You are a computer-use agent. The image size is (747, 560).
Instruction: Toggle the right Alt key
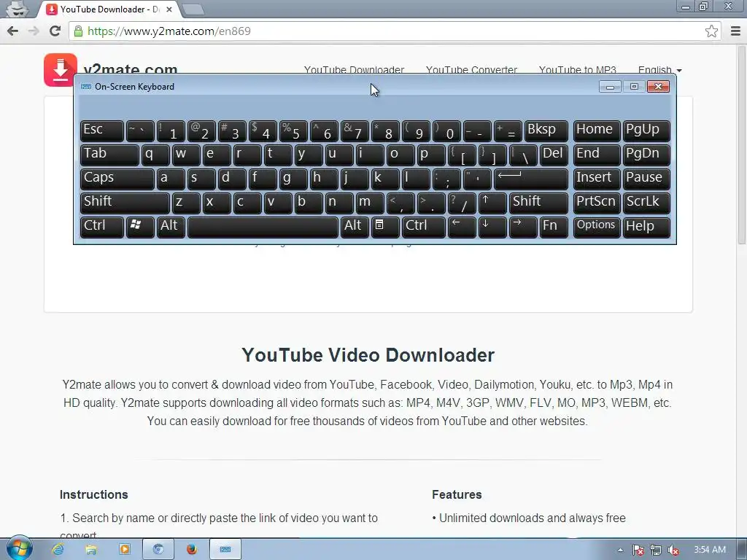(x=355, y=227)
